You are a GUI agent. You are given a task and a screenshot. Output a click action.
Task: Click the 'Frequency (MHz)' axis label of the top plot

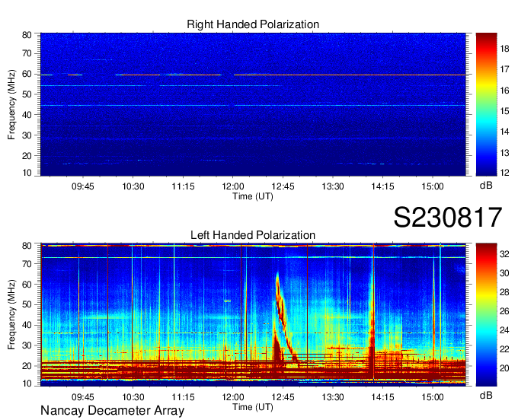tap(11, 104)
